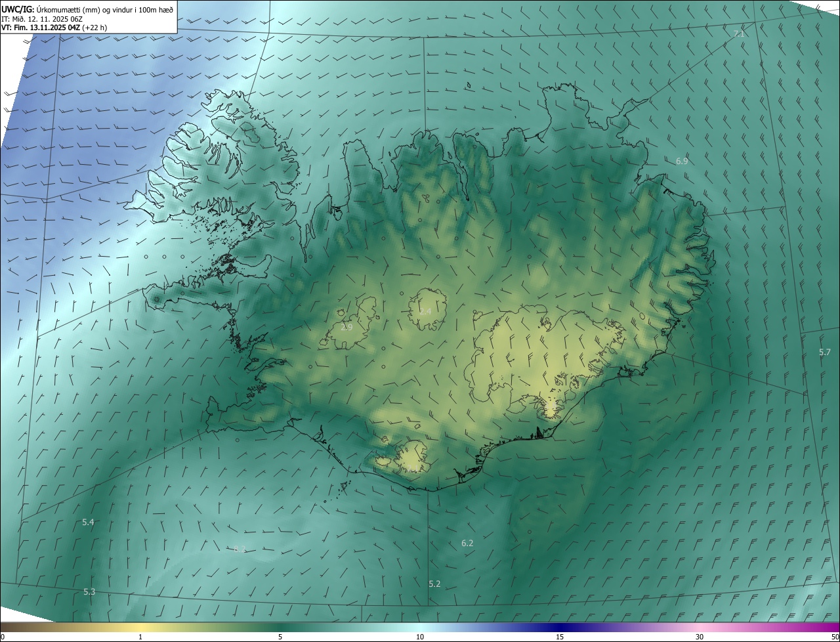This screenshot has height=642, width=840.
Task: Click the 6.2 value label
Action: coord(467,543)
